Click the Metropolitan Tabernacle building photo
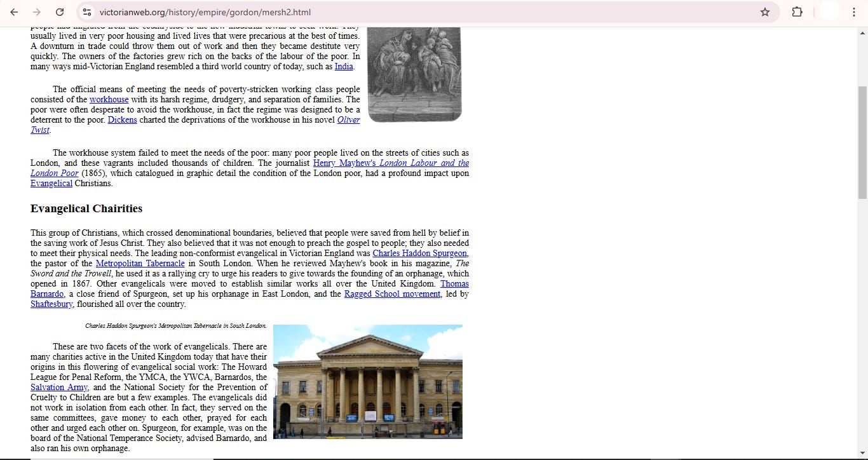The width and height of the screenshot is (868, 460). pos(368,382)
